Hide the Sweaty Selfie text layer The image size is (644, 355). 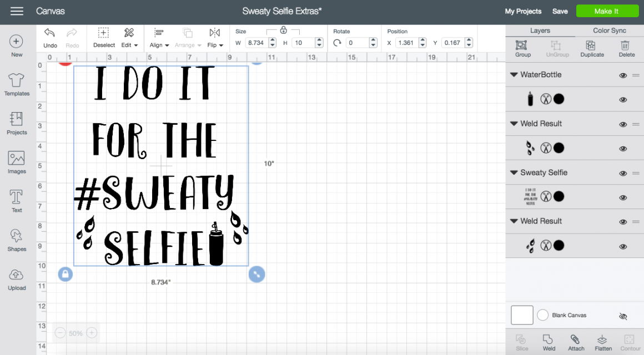coord(623,197)
